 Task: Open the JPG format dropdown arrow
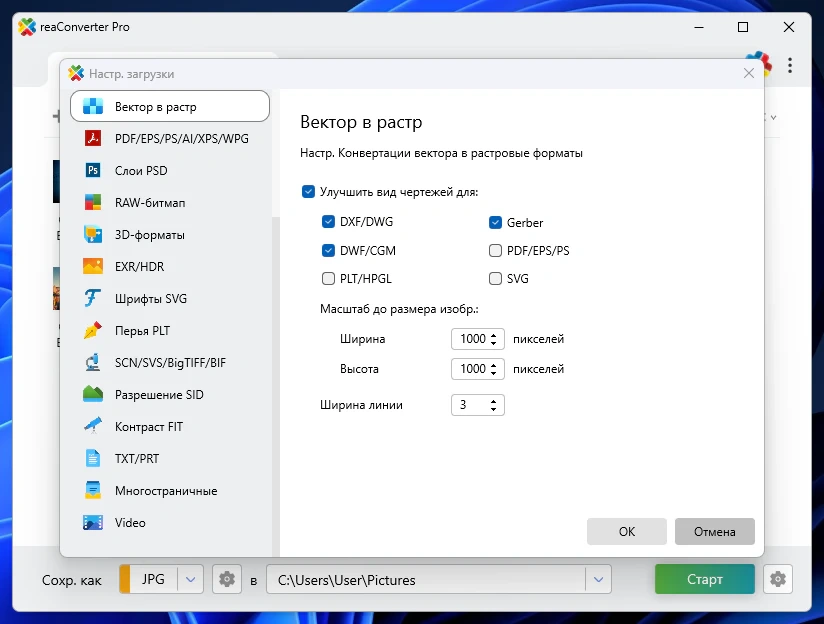191,579
